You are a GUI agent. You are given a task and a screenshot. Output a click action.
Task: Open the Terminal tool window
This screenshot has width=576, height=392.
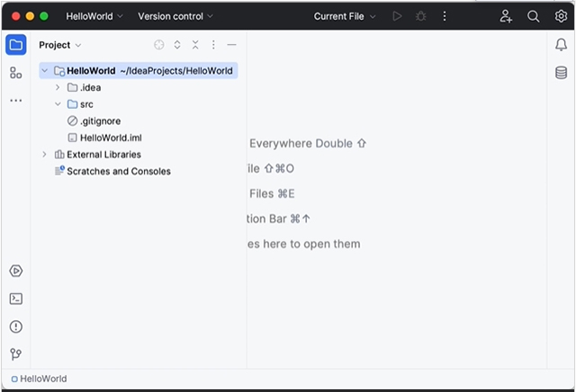click(16, 298)
